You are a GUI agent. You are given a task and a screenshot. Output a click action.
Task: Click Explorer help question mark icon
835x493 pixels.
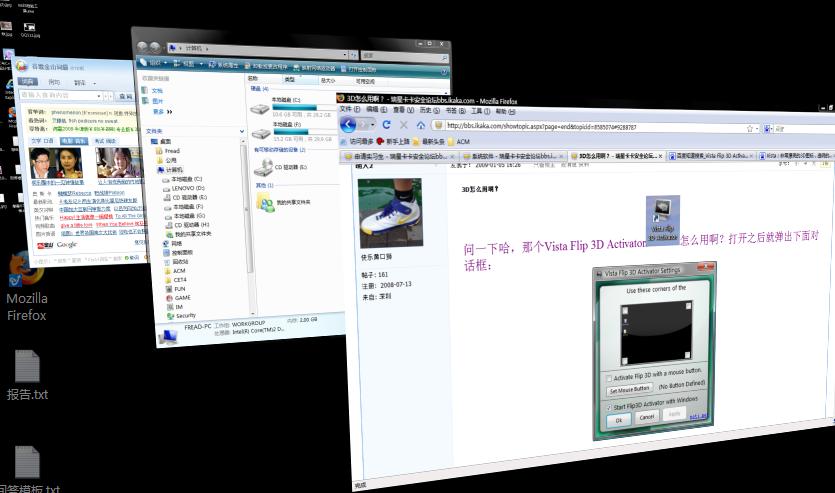pyautogui.click(x=444, y=71)
